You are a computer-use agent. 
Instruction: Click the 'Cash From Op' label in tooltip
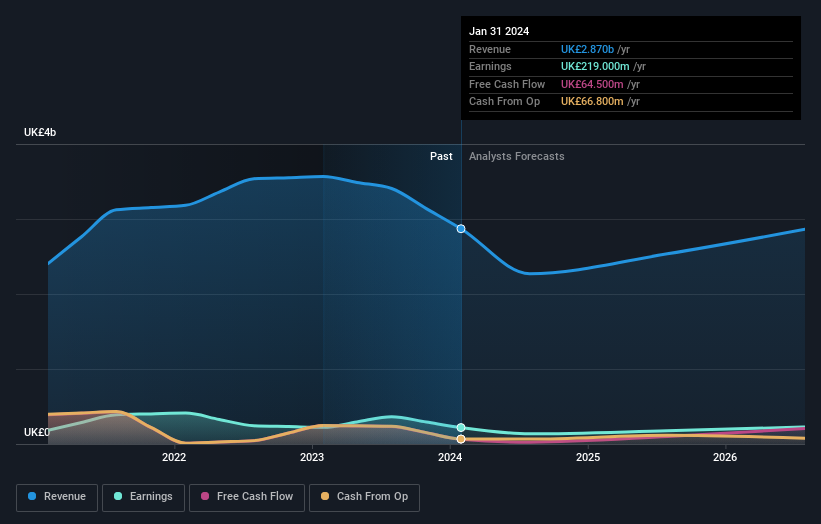click(504, 102)
